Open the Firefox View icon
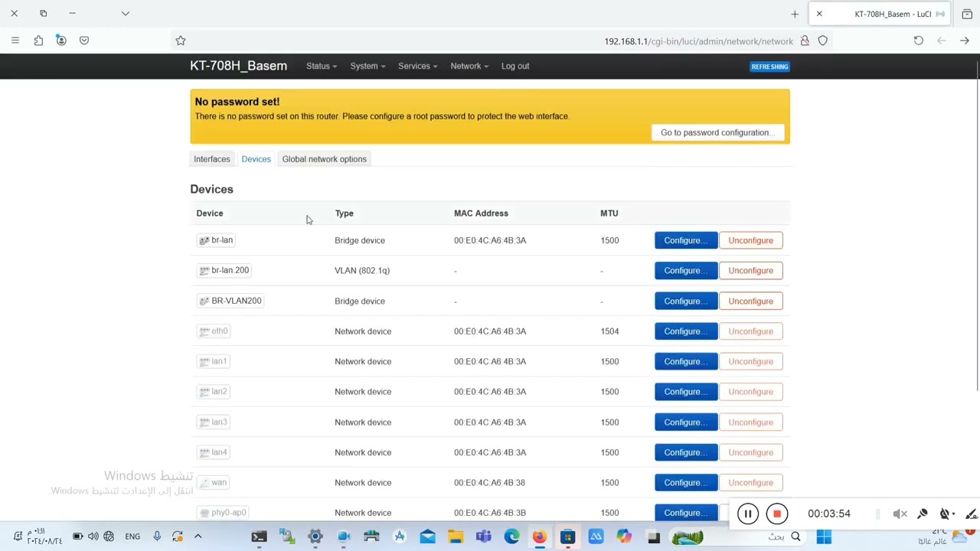Screen dimensions: 980x551 (967, 14)
